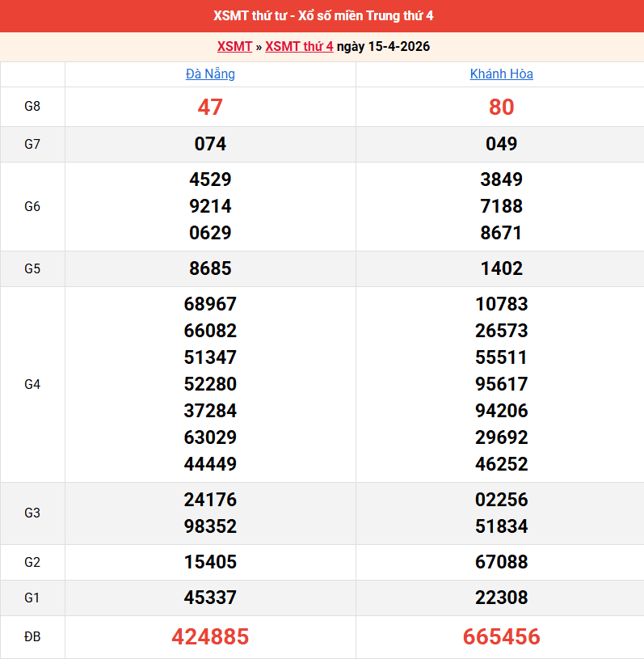Select G5 number 8685

pos(210,268)
